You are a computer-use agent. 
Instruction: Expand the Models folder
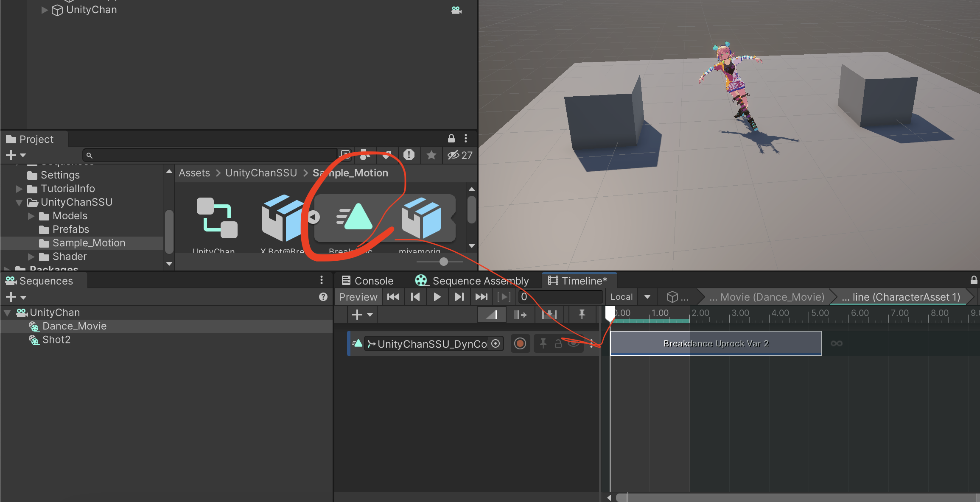(x=31, y=216)
